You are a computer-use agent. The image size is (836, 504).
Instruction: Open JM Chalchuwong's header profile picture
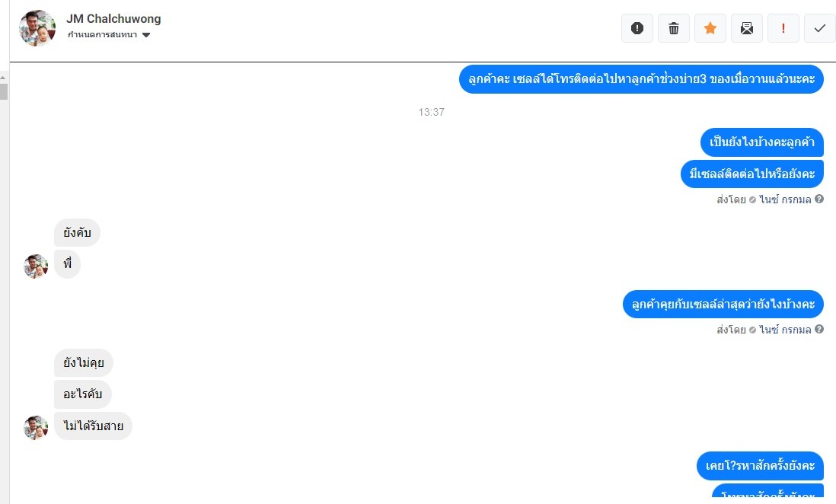point(37,27)
